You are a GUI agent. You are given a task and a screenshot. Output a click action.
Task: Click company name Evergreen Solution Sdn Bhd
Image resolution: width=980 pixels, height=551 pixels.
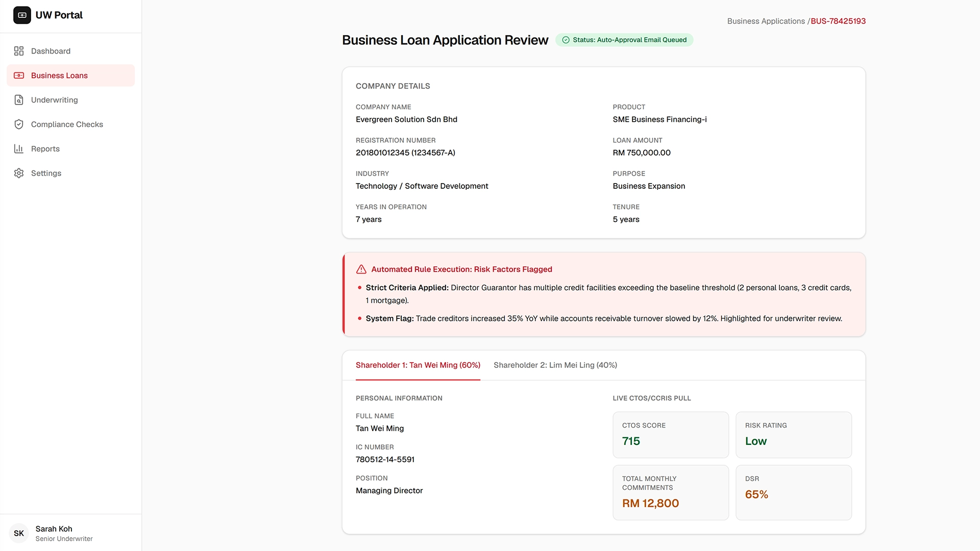406,119
